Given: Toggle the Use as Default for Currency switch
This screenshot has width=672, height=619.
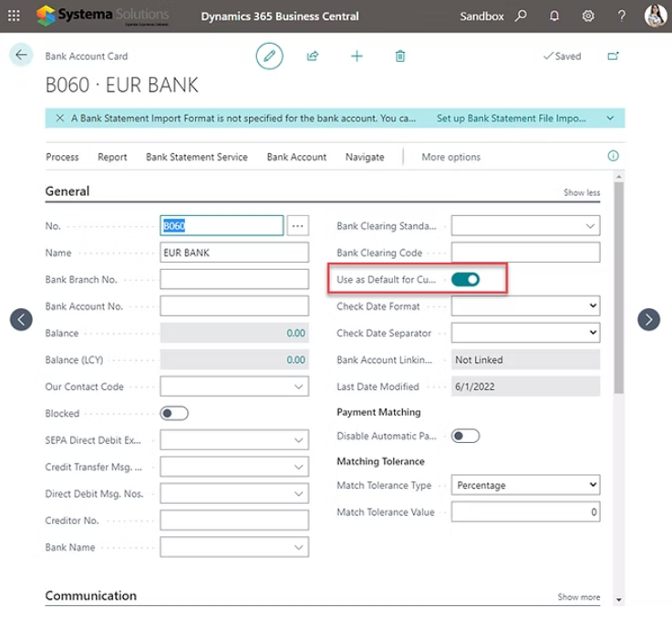Looking at the screenshot, I should 465,279.
